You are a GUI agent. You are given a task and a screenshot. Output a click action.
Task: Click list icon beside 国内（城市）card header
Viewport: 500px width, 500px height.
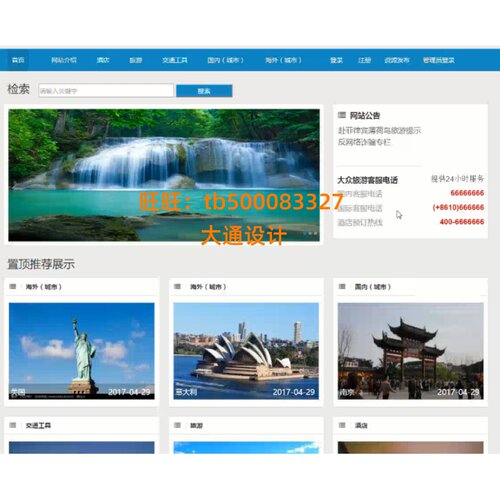tap(342, 286)
